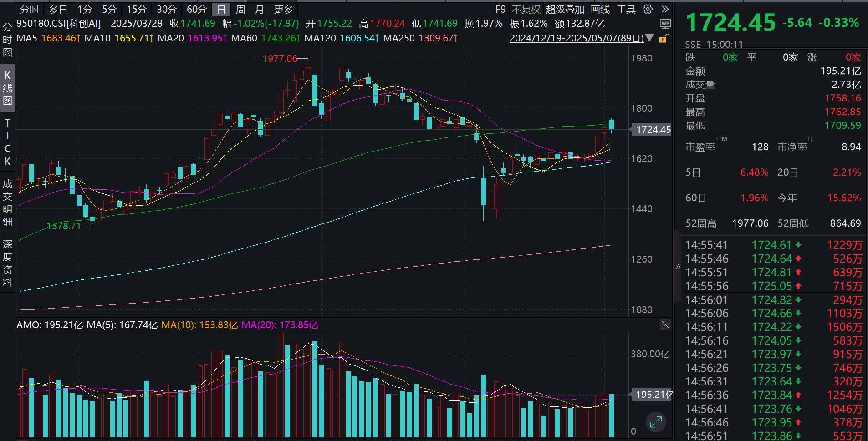The width and height of the screenshot is (868, 441).
Task: Switch to 分时图 sidebar view
Action: 7,40
